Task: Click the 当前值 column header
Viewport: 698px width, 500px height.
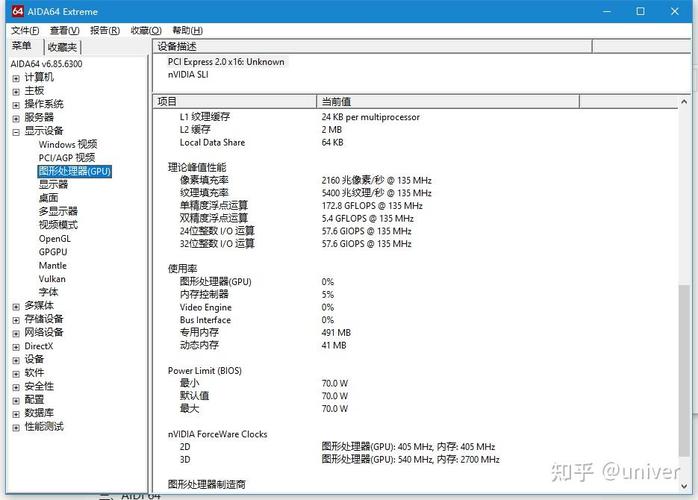Action: (x=448, y=102)
